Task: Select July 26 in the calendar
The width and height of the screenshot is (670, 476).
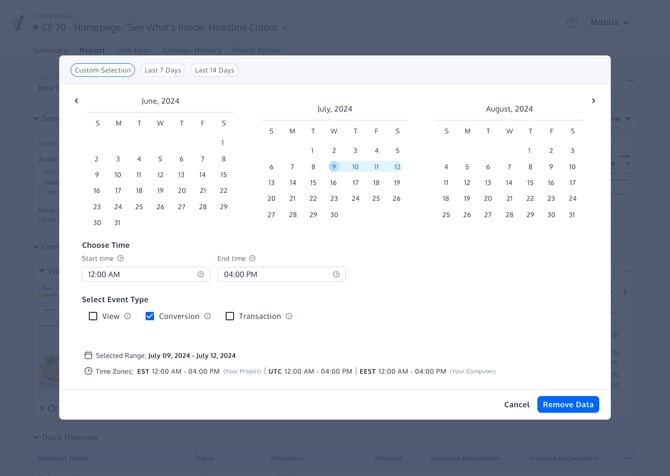Action: click(x=397, y=198)
